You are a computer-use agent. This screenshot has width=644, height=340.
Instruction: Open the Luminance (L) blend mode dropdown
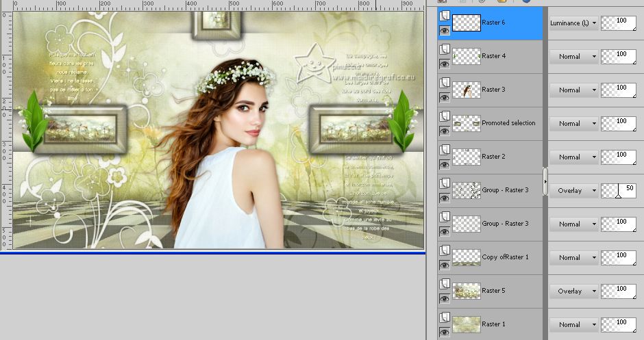click(x=573, y=23)
